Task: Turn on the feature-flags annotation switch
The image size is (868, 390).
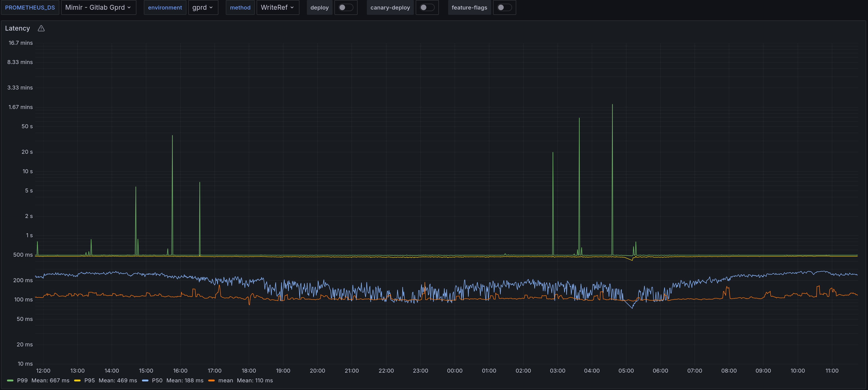Action: 504,7
